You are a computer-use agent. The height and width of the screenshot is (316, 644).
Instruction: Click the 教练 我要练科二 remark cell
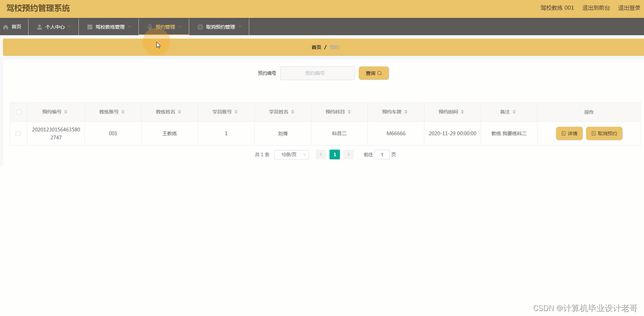pyautogui.click(x=509, y=134)
